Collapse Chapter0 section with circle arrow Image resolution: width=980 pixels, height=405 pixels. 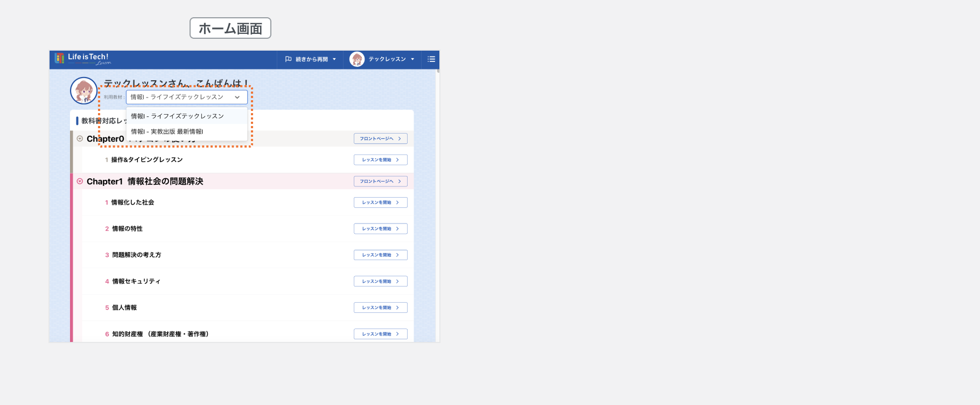[x=80, y=138]
